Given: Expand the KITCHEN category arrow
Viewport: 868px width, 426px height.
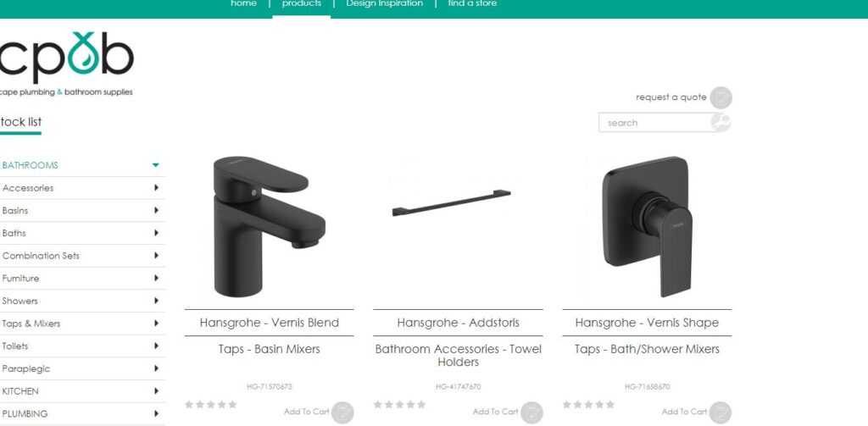Looking at the screenshot, I should coord(156,390).
